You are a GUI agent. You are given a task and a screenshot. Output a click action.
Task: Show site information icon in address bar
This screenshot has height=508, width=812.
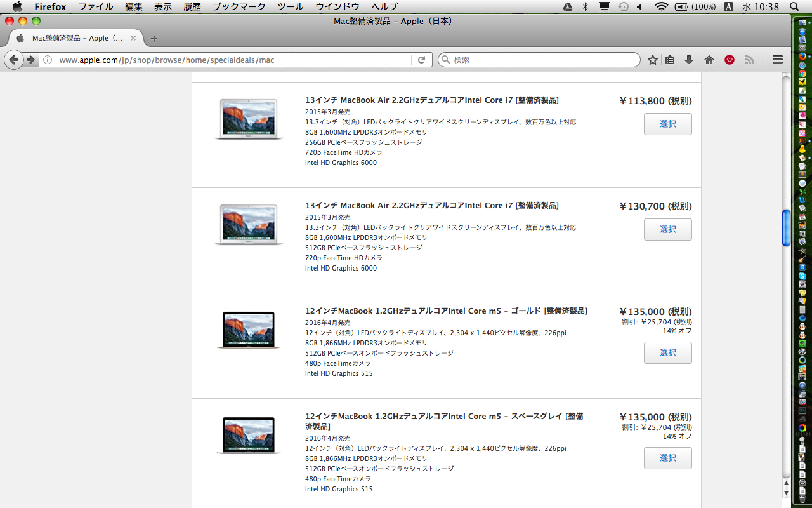click(47, 60)
